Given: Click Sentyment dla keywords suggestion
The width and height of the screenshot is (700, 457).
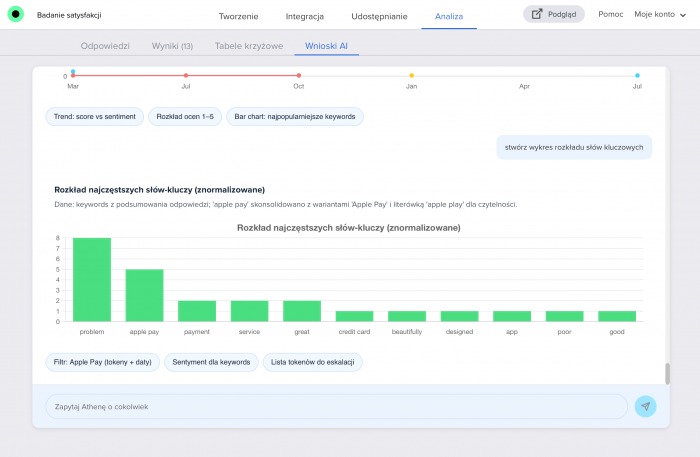Looking at the screenshot, I should [x=211, y=362].
